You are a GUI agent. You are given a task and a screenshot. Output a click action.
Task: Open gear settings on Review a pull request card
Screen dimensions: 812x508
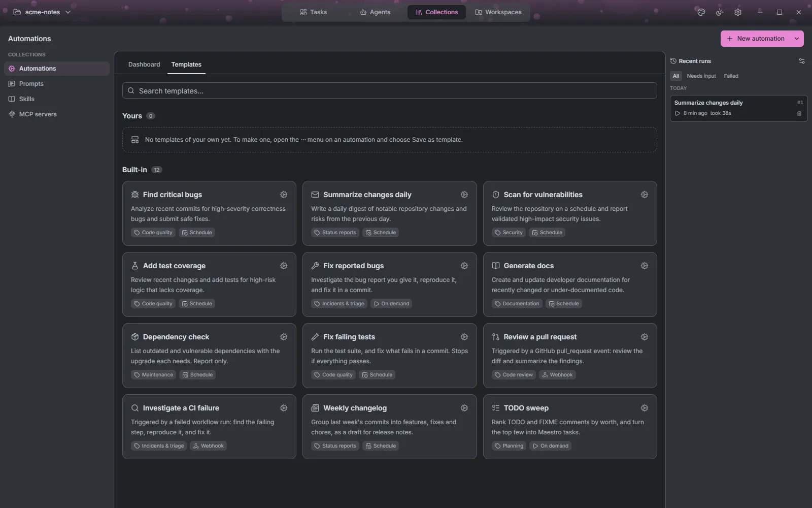pyautogui.click(x=644, y=337)
